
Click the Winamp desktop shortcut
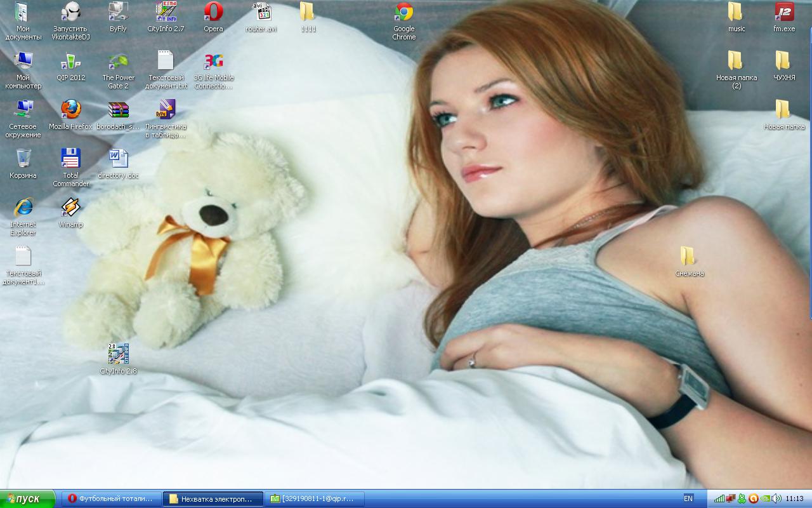pyautogui.click(x=70, y=208)
